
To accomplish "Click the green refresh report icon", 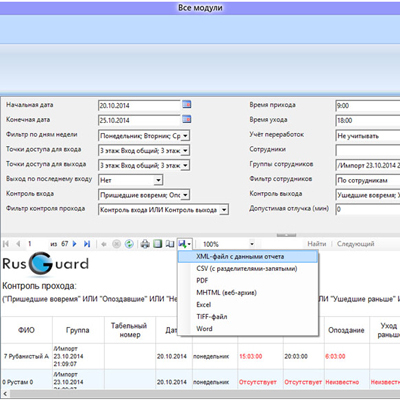I will click(129, 244).
